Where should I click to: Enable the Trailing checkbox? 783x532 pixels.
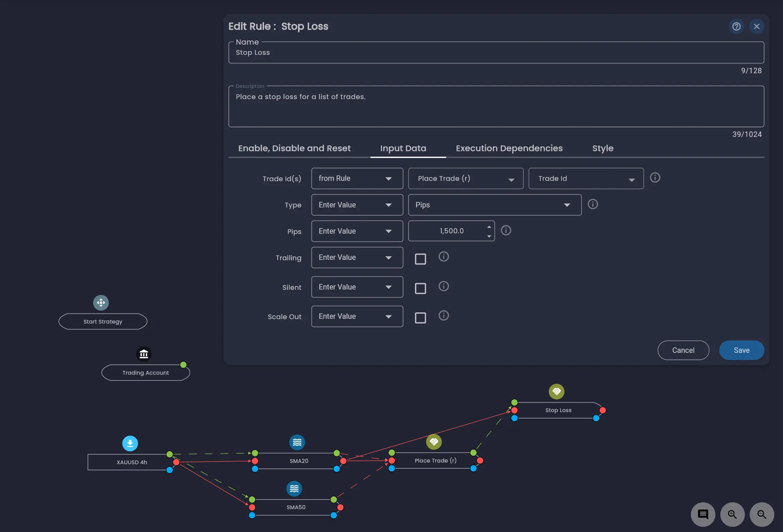click(420, 259)
